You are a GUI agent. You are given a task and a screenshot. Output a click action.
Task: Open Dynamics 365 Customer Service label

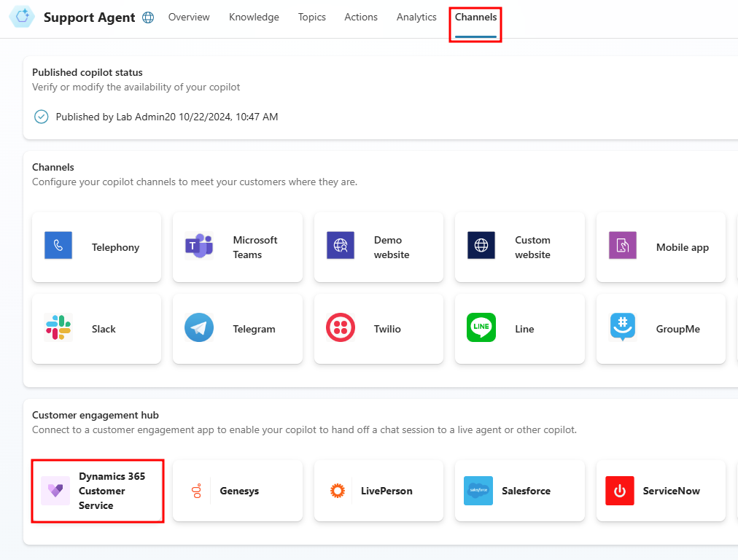pyautogui.click(x=112, y=491)
